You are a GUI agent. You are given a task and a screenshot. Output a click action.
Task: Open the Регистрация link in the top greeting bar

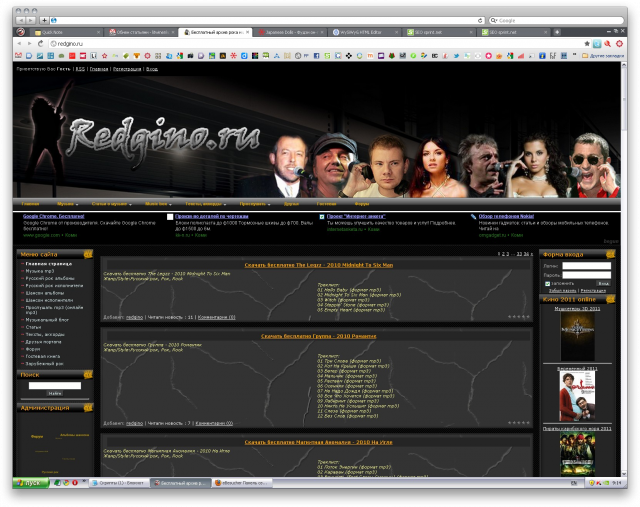pos(127,69)
